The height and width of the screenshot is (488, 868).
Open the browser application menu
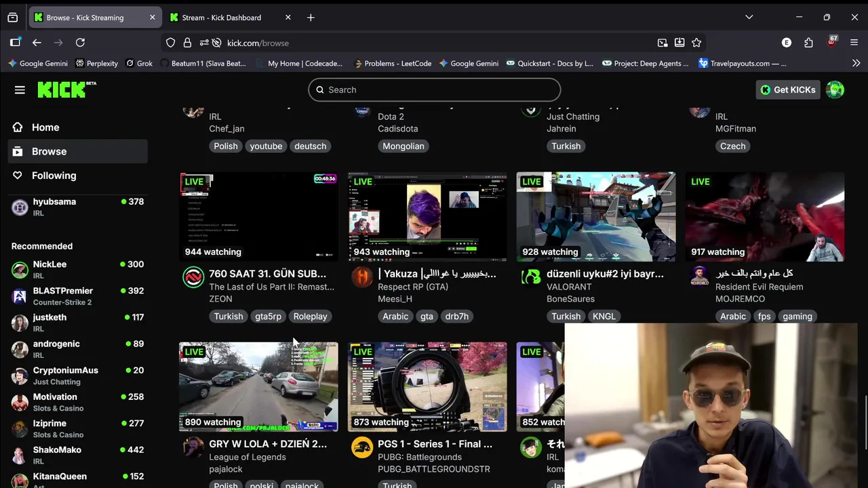coord(854,43)
